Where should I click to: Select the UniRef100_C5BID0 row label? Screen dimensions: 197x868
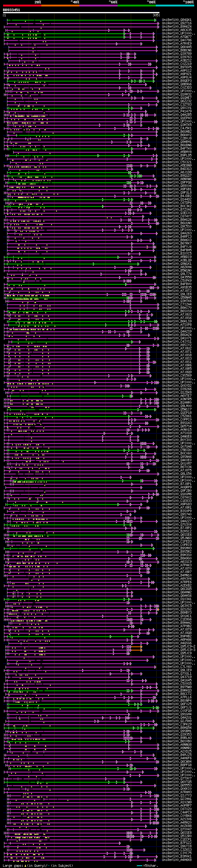[177, 450]
